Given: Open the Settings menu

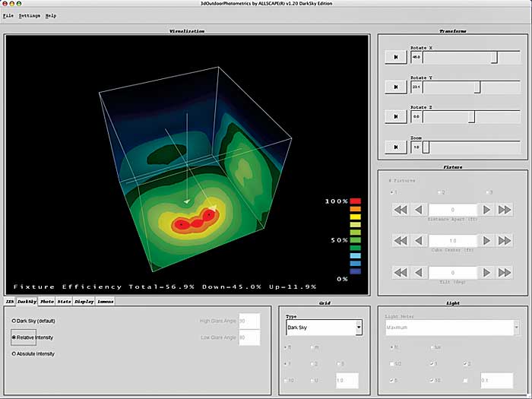Looking at the screenshot, I should tap(30, 15).
